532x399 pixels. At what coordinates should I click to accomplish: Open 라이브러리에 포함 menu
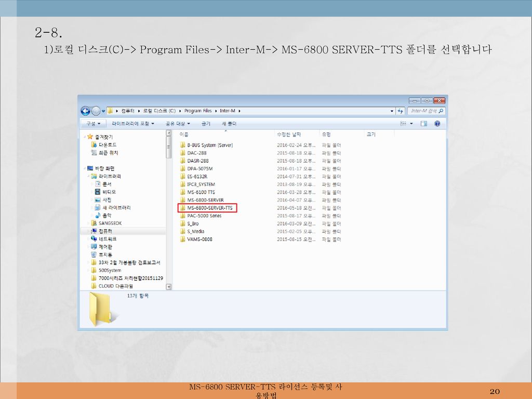[x=133, y=124]
